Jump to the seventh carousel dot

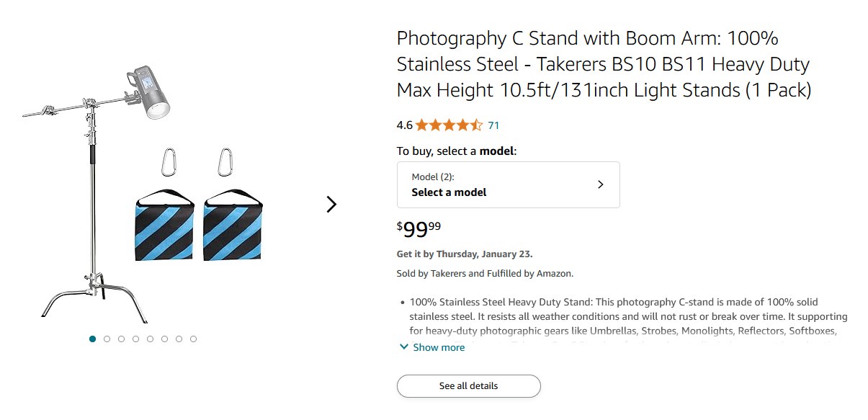click(x=179, y=339)
